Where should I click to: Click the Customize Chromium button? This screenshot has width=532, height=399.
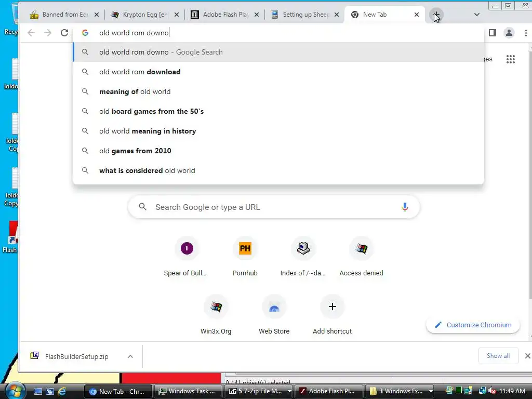473,325
